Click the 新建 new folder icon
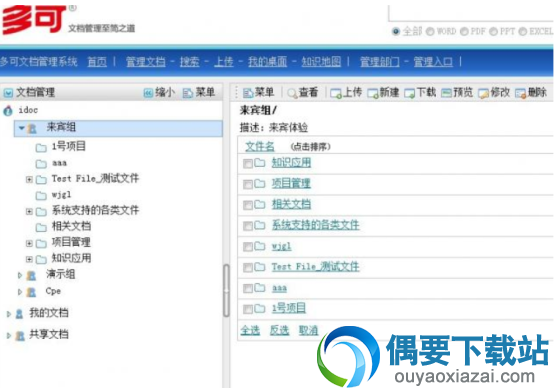 tap(373, 93)
